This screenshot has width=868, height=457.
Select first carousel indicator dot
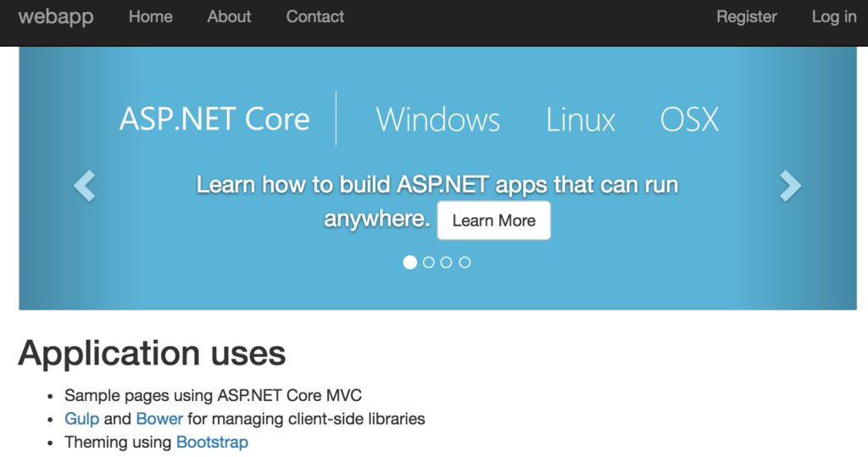(x=409, y=263)
